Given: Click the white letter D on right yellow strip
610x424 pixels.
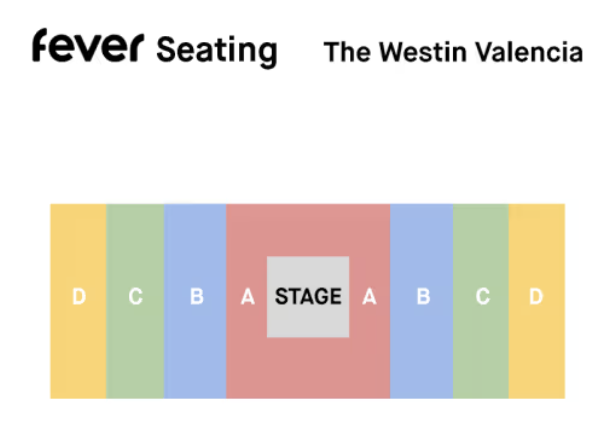Looking at the screenshot, I should point(536,296).
